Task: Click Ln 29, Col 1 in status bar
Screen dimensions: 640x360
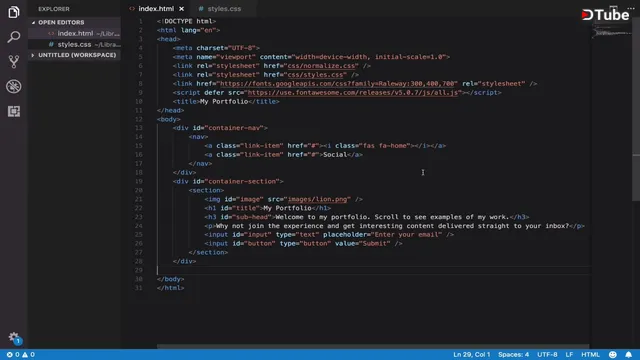Action: 471,355
